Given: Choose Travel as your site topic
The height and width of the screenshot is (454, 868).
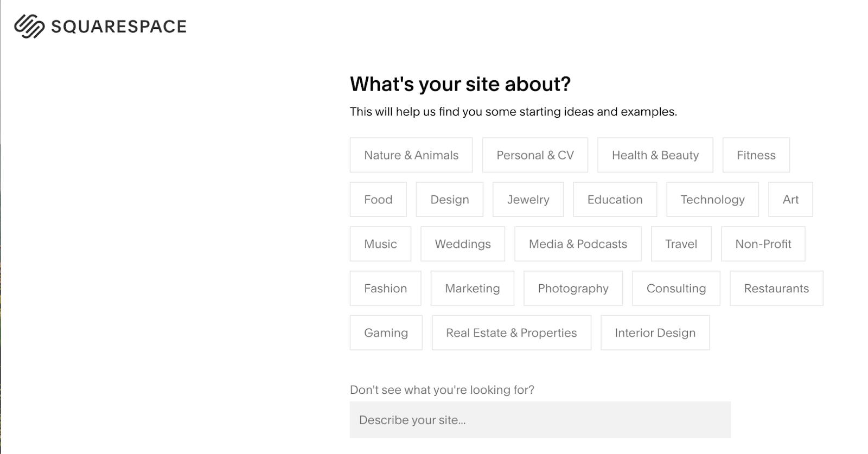Looking at the screenshot, I should 681,244.
